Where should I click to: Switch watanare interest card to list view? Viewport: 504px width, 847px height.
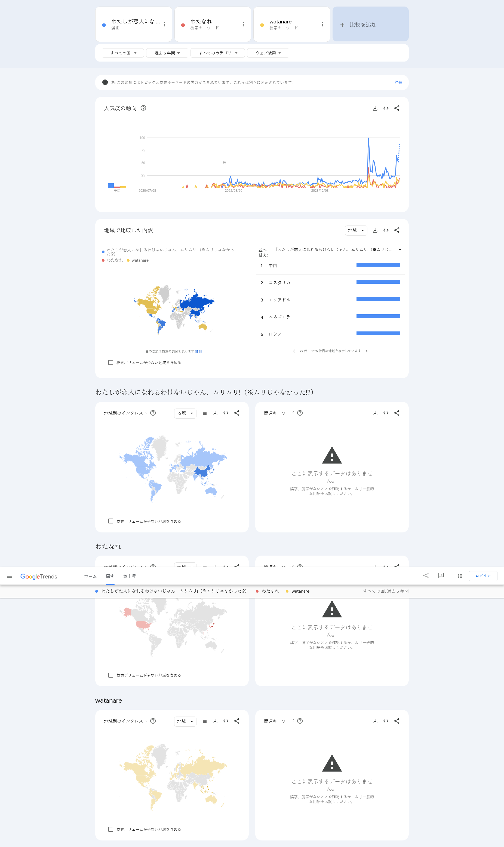click(x=204, y=721)
